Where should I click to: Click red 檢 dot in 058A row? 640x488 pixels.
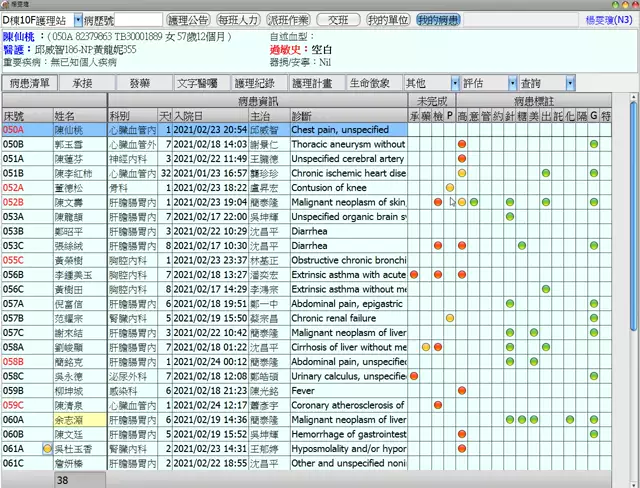[438, 347]
